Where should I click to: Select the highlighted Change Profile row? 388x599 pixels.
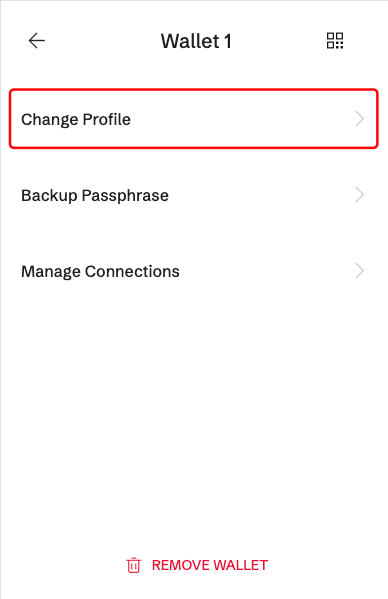194,119
